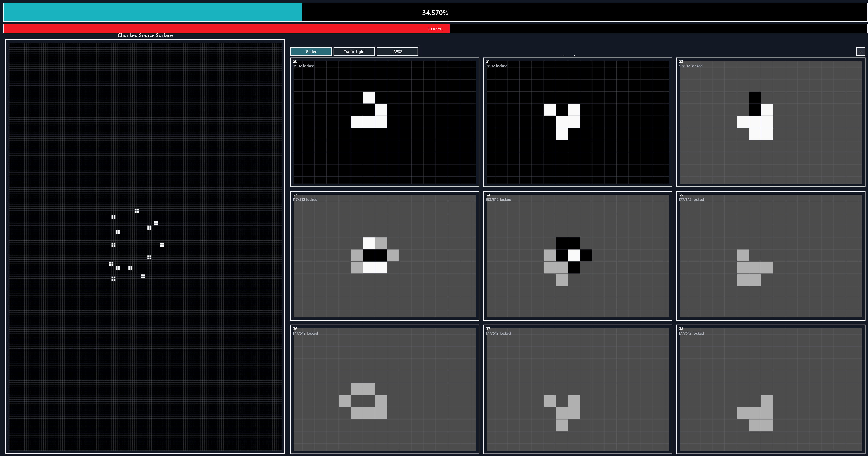This screenshot has height=456, width=868.
Task: Click the G2 '69/512 locked' label
Action: [690, 66]
